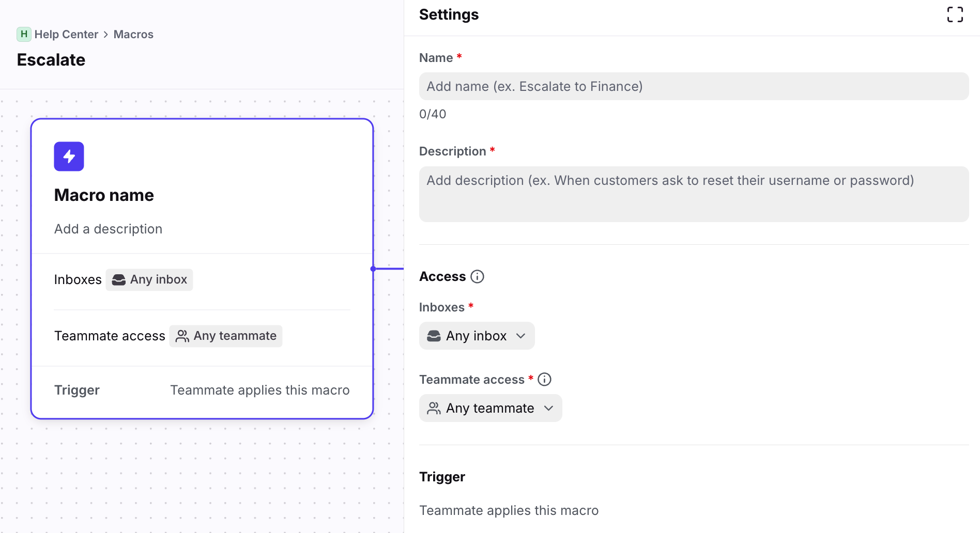Navigate to Help Center in the breadcrumb
Image resolution: width=980 pixels, height=533 pixels.
coord(66,35)
